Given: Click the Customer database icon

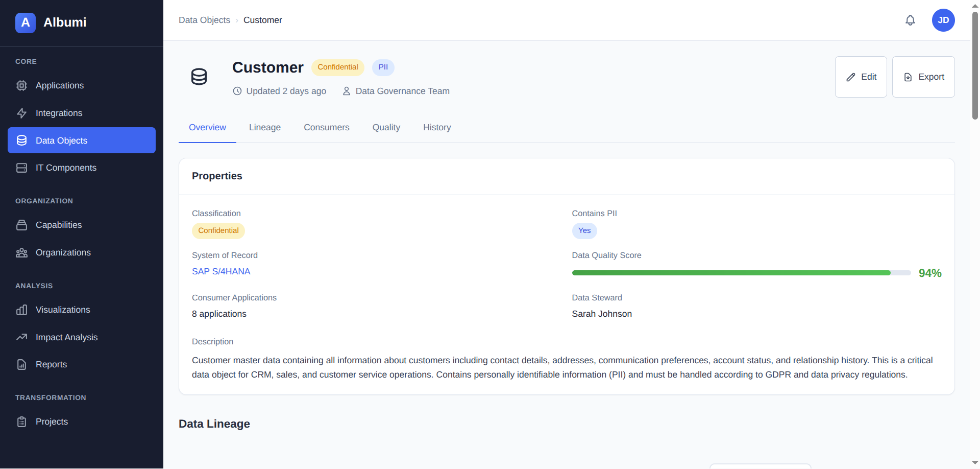Looking at the screenshot, I should [199, 77].
